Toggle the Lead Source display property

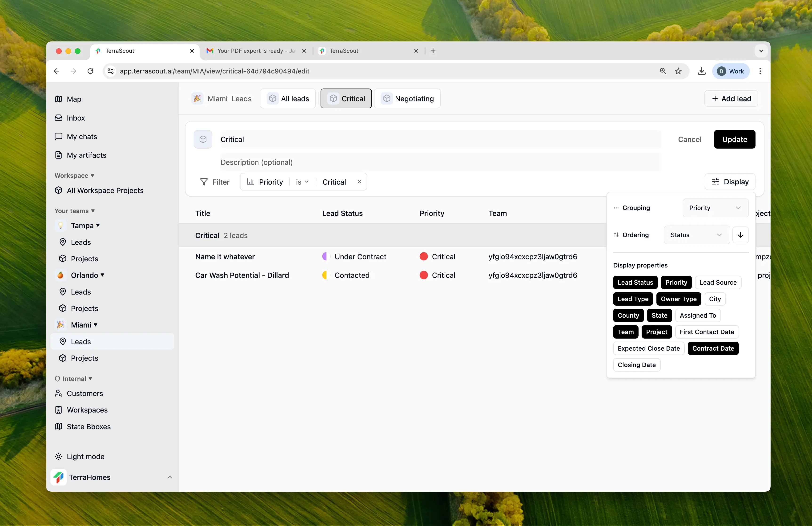718,282
